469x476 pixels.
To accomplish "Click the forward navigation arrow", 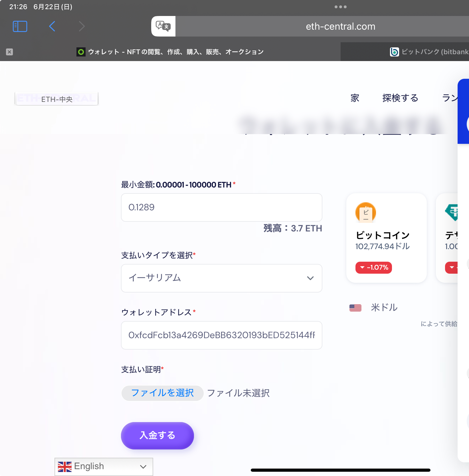I will 82,26.
